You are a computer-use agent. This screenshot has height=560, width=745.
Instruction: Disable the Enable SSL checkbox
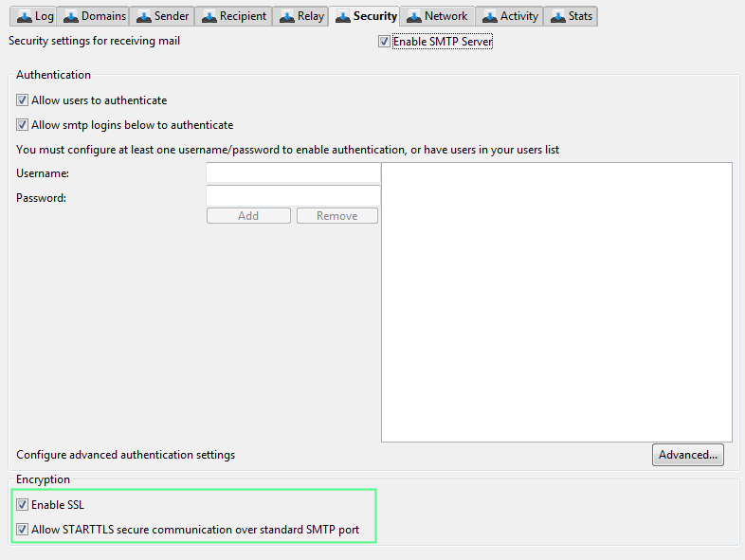pyautogui.click(x=23, y=505)
